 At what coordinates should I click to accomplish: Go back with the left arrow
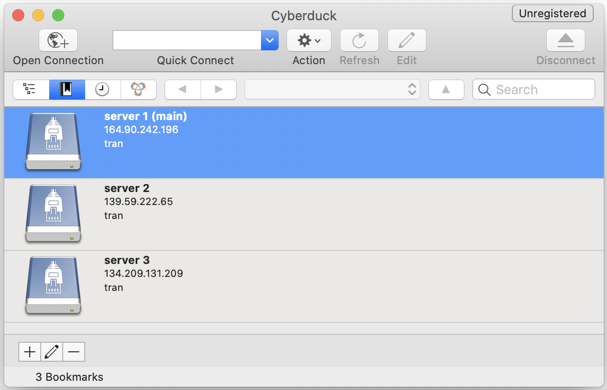183,89
